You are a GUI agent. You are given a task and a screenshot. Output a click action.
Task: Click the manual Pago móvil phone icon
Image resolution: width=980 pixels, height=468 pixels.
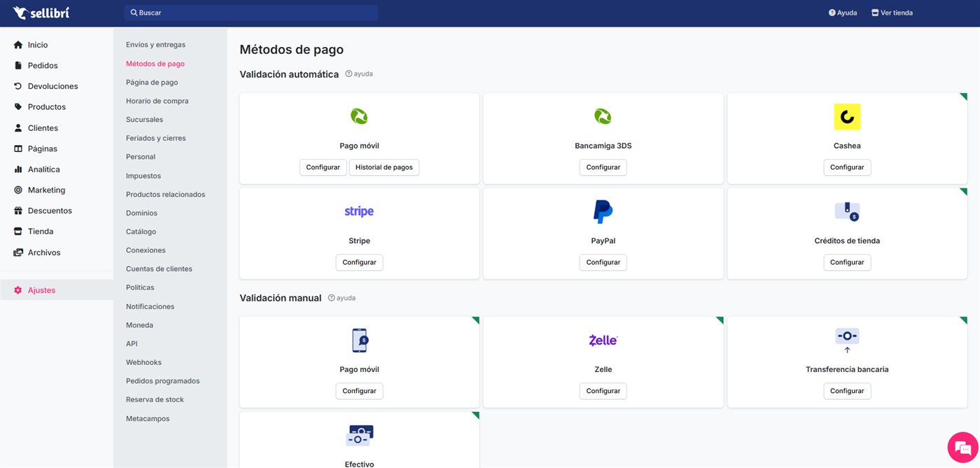point(359,340)
